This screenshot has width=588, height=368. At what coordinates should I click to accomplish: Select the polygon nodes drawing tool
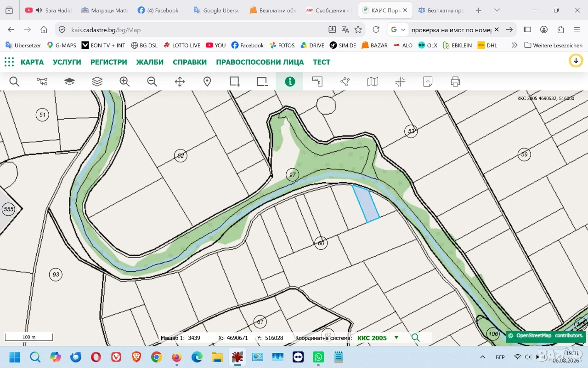tap(345, 81)
